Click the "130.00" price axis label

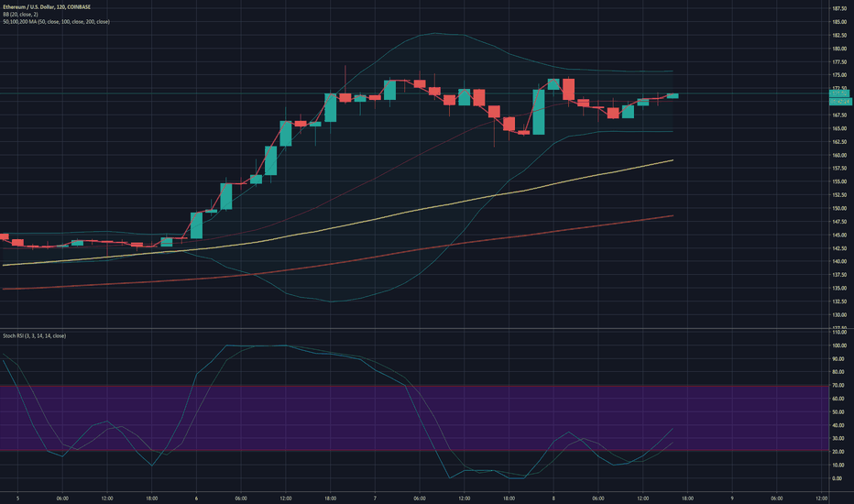tap(839, 315)
